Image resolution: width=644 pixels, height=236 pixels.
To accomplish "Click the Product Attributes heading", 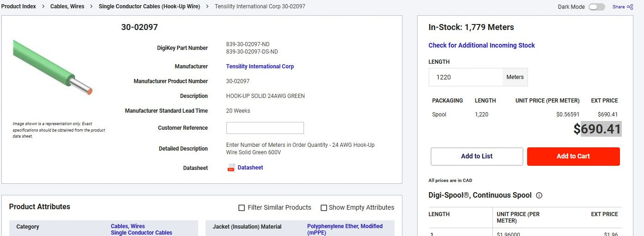I will click(x=40, y=207).
